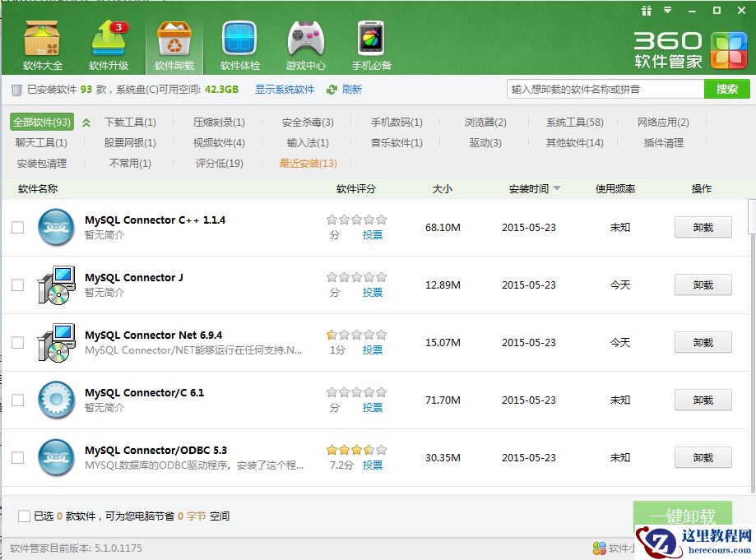Uninstall MySQL Connector/ODBC 5.3 with 卸载
This screenshot has height=560, width=756.
click(x=703, y=458)
